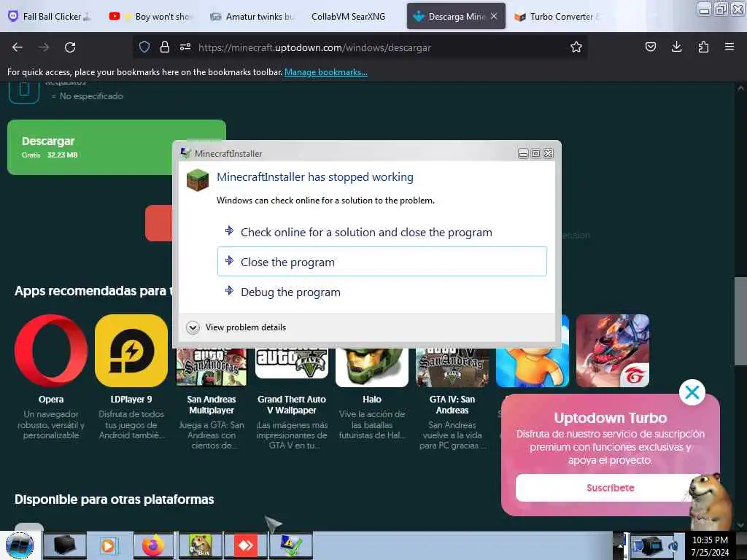Open the Save to Pocket icon
The image size is (747, 560).
click(650, 47)
